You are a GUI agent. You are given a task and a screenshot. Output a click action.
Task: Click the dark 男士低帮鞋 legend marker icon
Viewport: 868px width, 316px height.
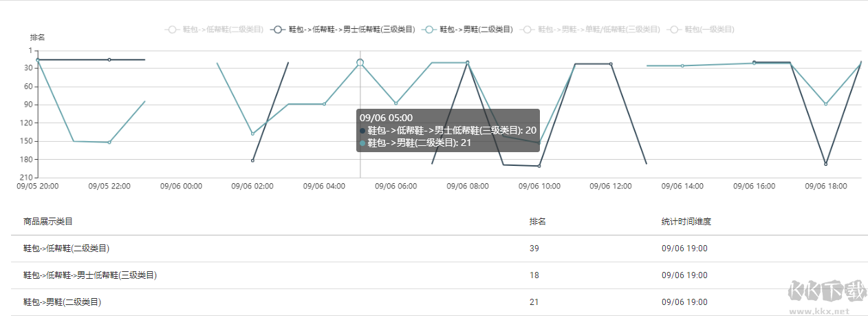pos(279,30)
